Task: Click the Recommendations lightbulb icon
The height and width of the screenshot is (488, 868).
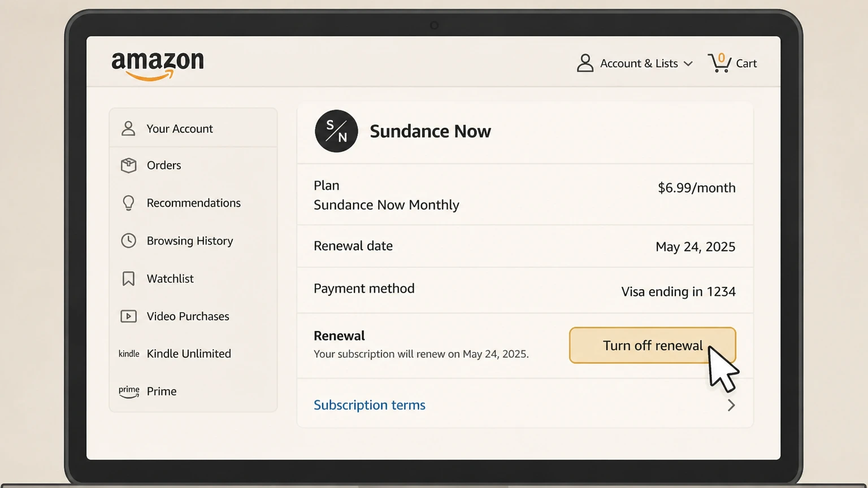Action: (128, 203)
